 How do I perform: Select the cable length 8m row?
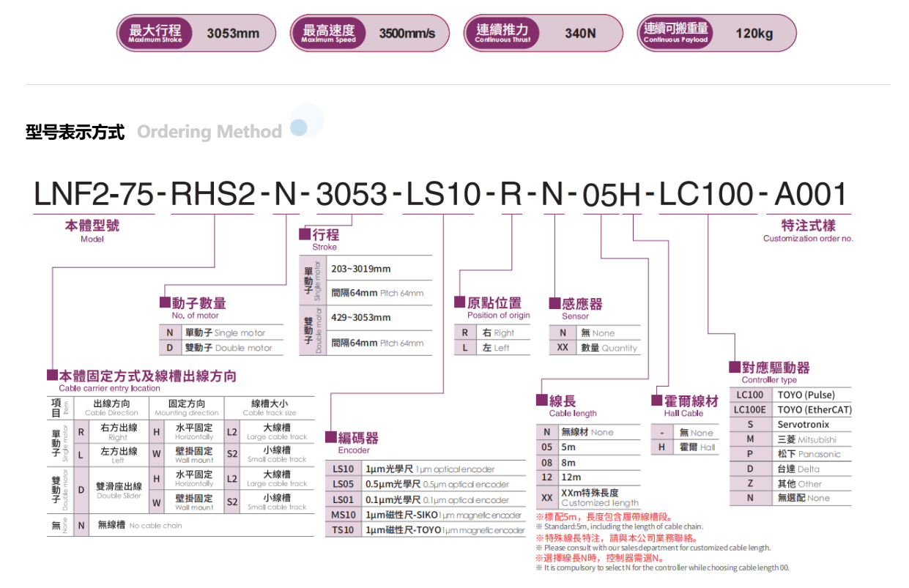click(x=589, y=463)
